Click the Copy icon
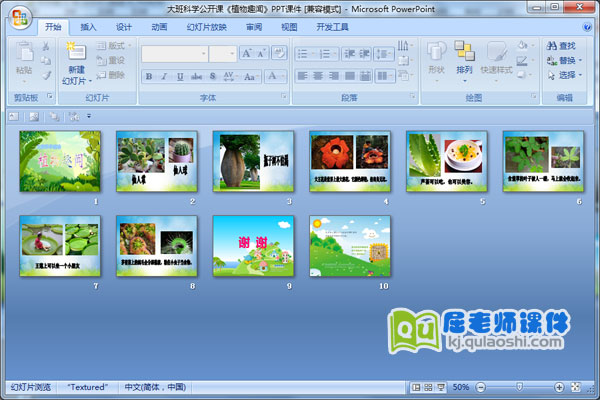This screenshot has width=600, height=400. coord(46,60)
